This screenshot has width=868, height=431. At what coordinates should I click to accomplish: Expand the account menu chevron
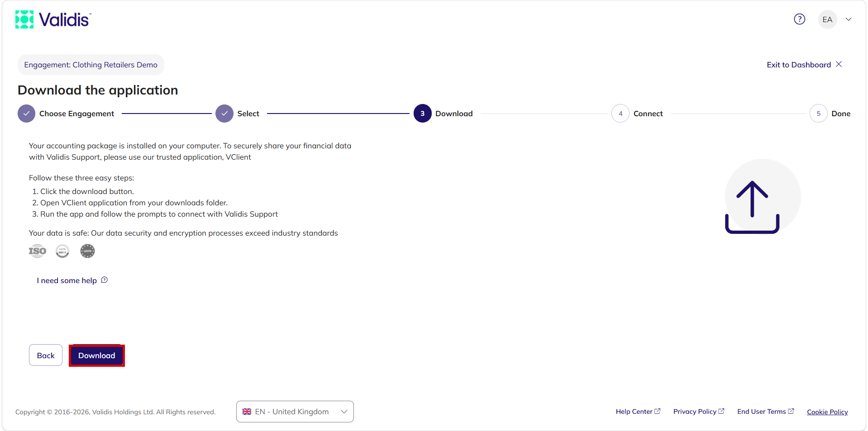coord(849,19)
